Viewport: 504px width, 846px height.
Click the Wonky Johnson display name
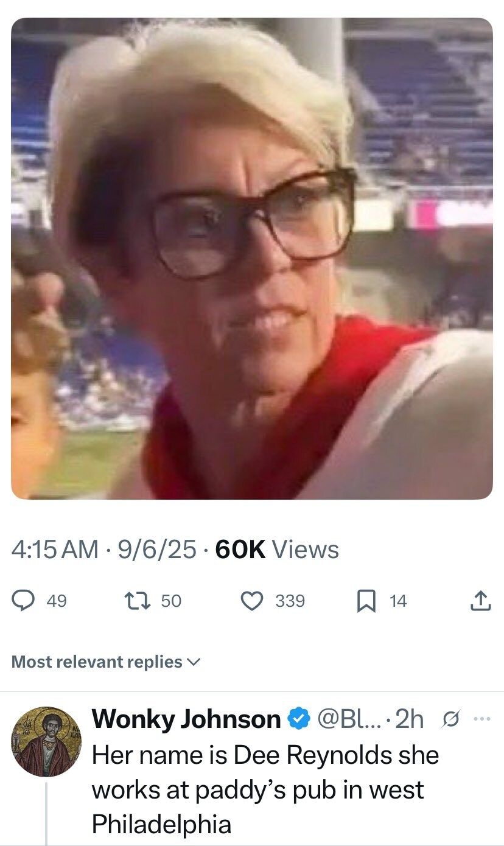pos(186,719)
